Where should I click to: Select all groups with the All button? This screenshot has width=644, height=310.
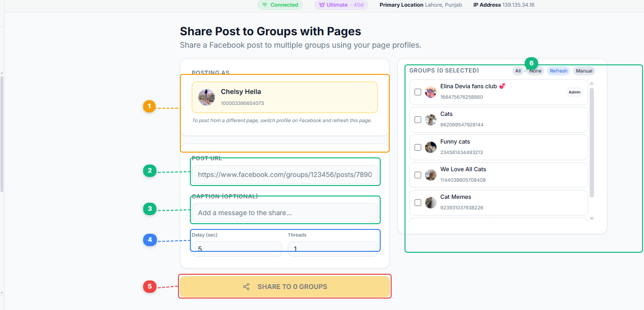click(518, 71)
